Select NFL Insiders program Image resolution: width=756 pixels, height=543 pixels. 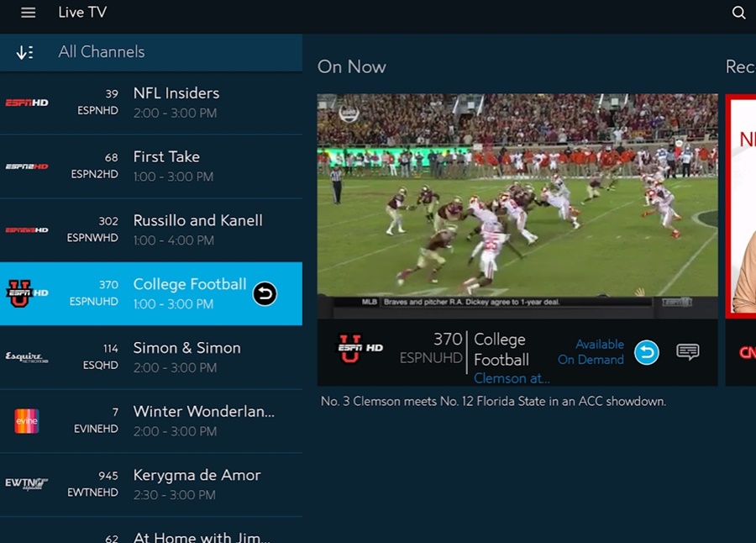(151, 103)
